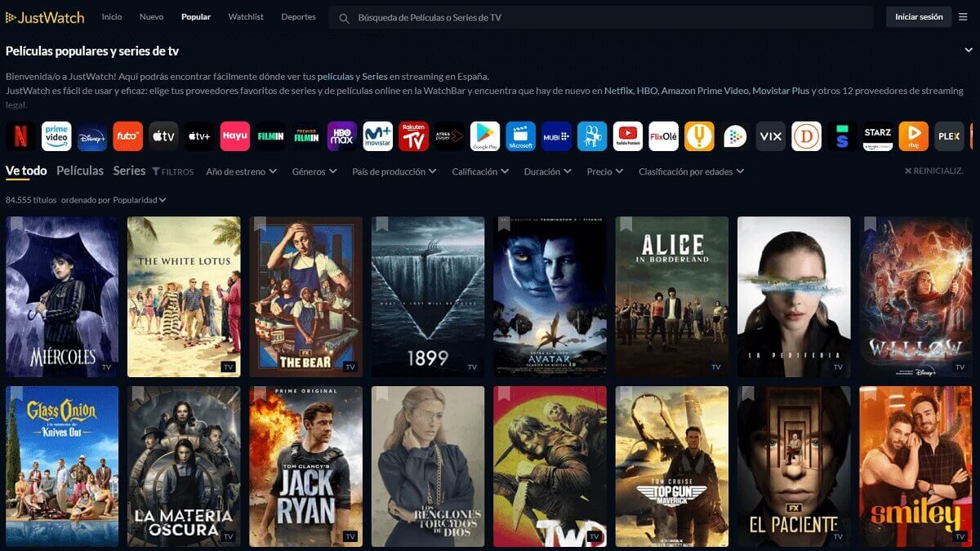980x551 pixels.
Task: Select the Prime Video provider icon
Action: (x=56, y=136)
